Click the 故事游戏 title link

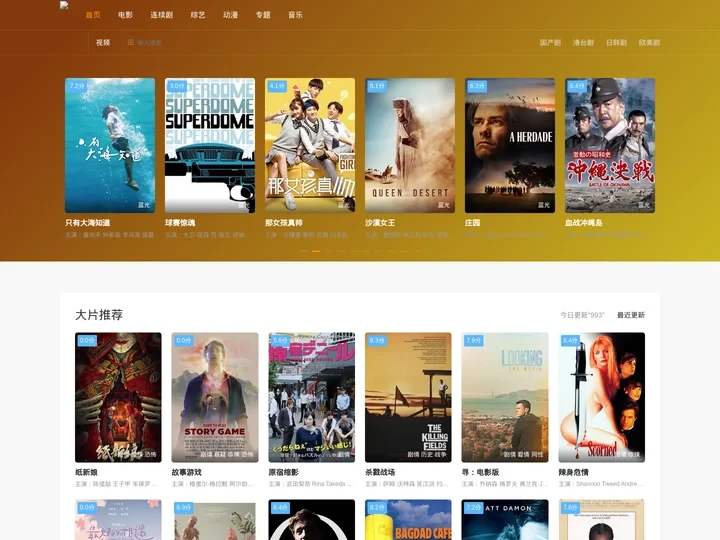click(x=186, y=472)
